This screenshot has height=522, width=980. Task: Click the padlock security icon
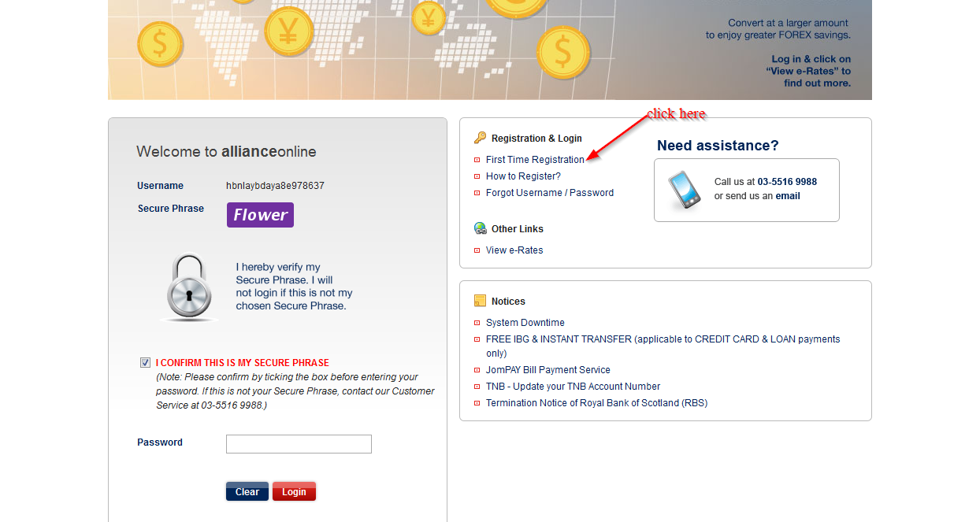click(189, 287)
